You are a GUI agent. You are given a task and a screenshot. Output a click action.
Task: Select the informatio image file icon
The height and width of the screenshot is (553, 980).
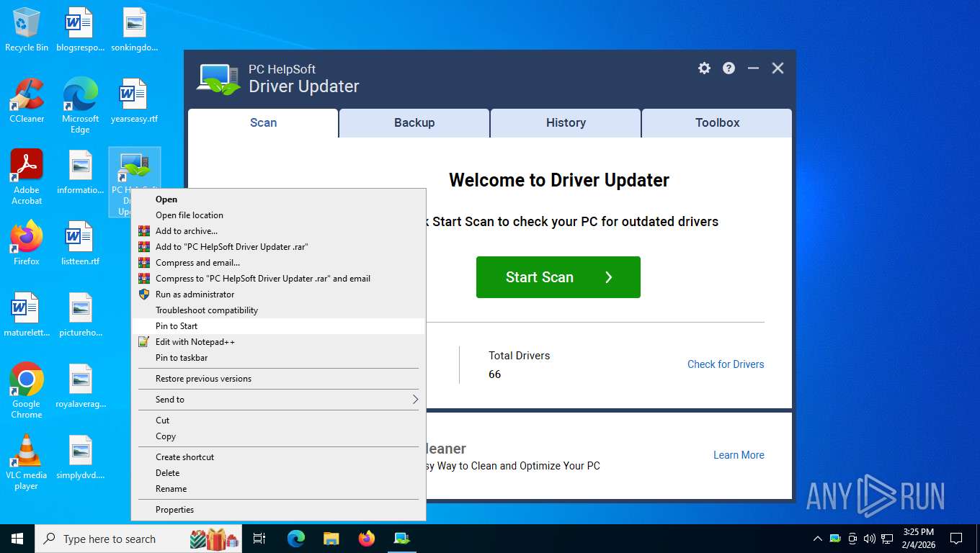80,172
